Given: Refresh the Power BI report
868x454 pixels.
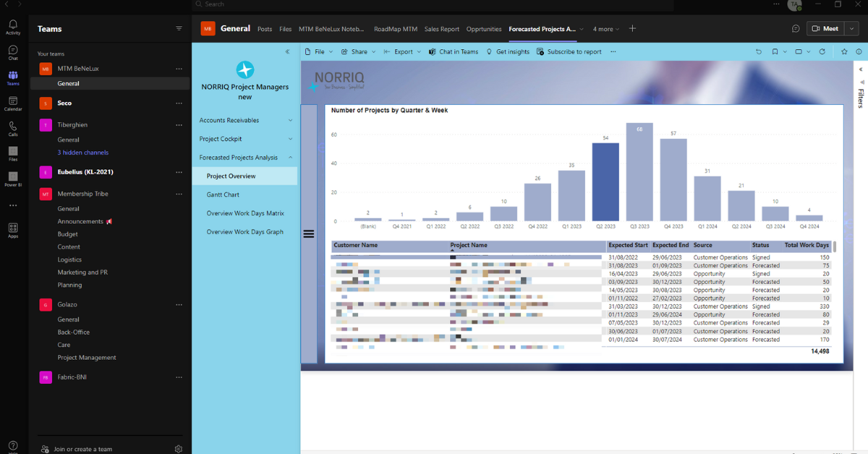Looking at the screenshot, I should pos(822,52).
